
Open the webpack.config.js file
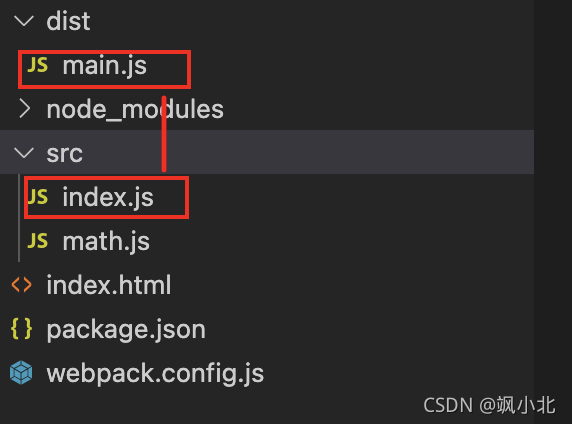pos(155,374)
